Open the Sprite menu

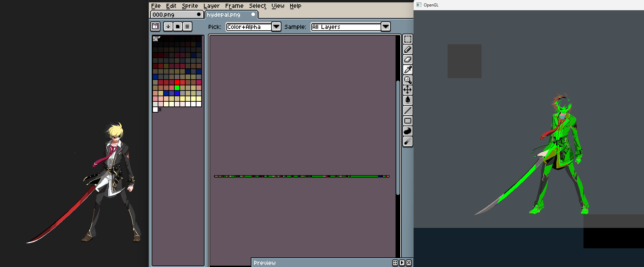tap(190, 6)
